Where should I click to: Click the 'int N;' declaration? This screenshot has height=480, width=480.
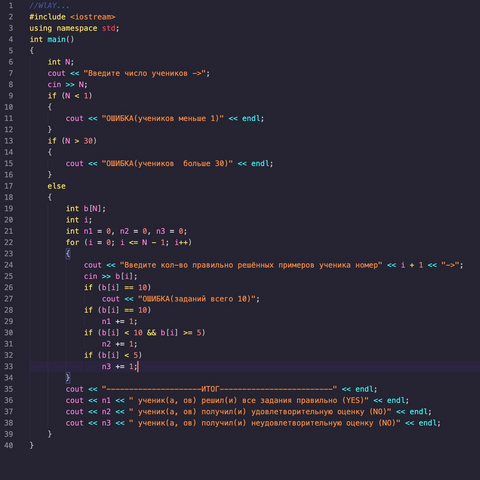[61, 62]
